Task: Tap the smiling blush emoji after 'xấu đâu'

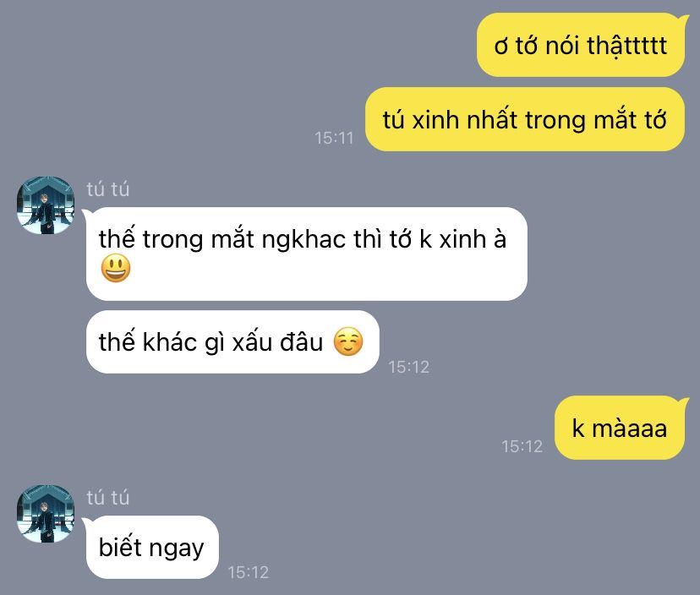Action: [x=348, y=342]
